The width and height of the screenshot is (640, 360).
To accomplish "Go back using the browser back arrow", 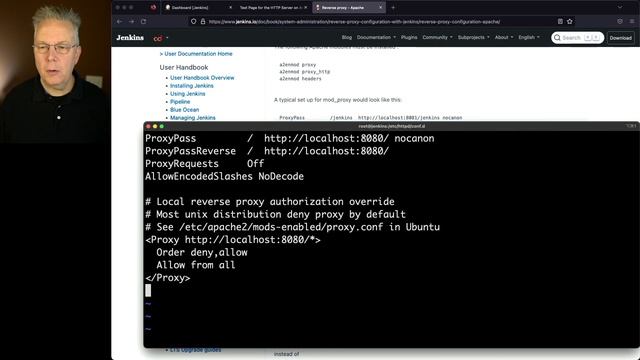I will click(119, 22).
